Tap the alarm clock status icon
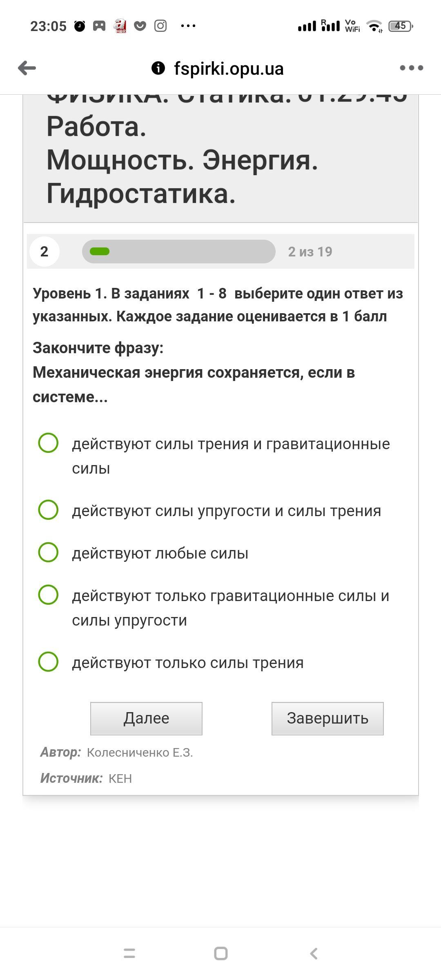 click(x=80, y=26)
